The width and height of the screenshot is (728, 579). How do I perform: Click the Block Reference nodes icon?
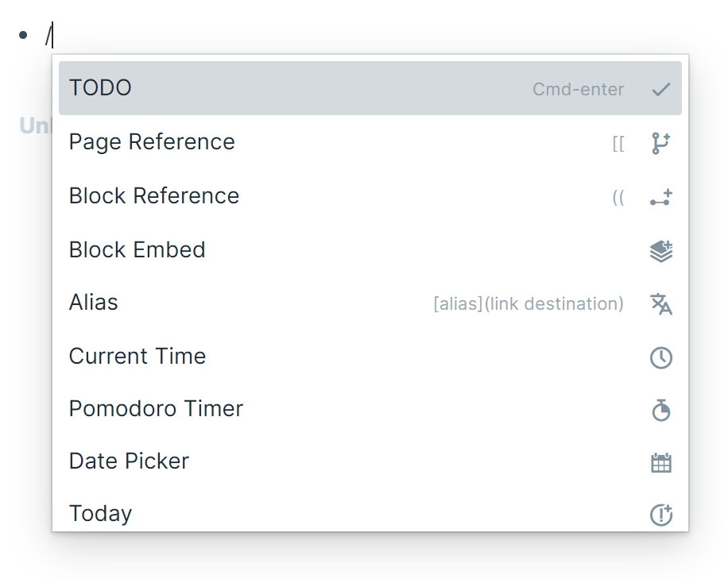(x=660, y=197)
